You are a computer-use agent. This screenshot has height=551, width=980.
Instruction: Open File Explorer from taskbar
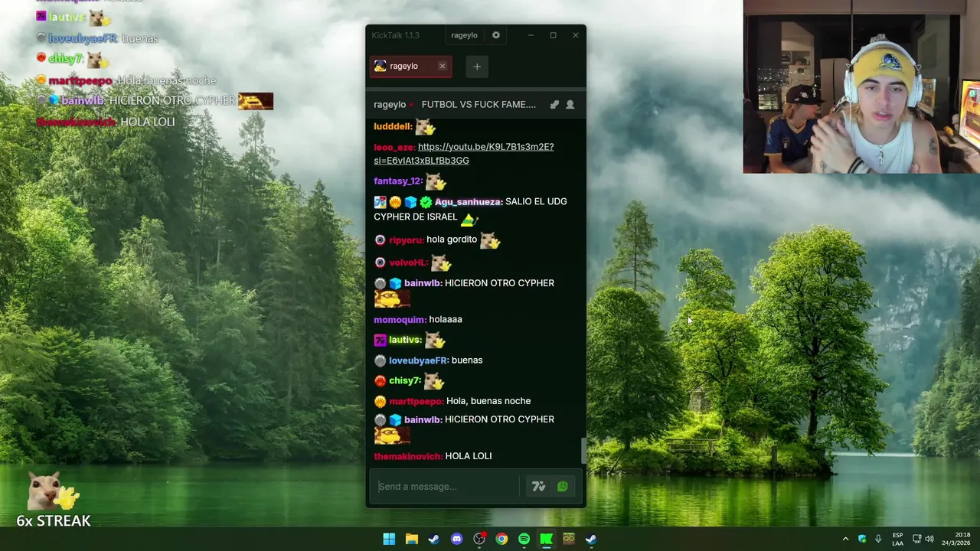(x=411, y=539)
